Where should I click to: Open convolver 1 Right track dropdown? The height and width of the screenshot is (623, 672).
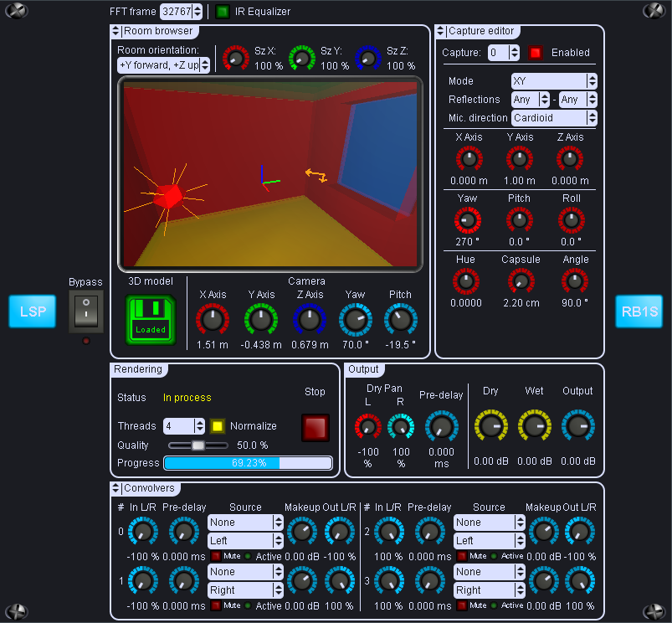click(x=245, y=590)
